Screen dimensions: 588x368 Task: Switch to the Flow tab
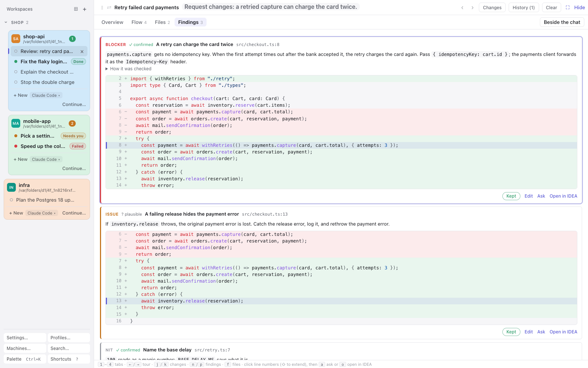click(x=139, y=22)
